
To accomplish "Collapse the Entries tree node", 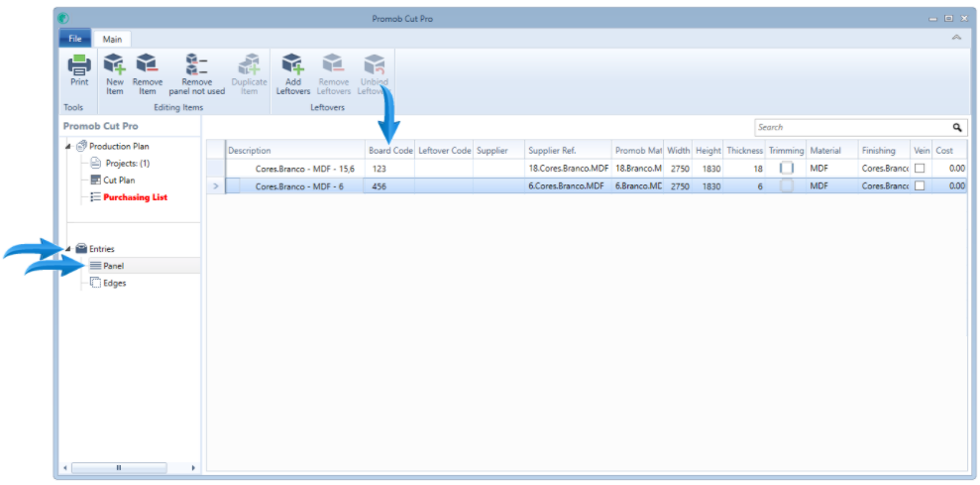I will point(67,249).
